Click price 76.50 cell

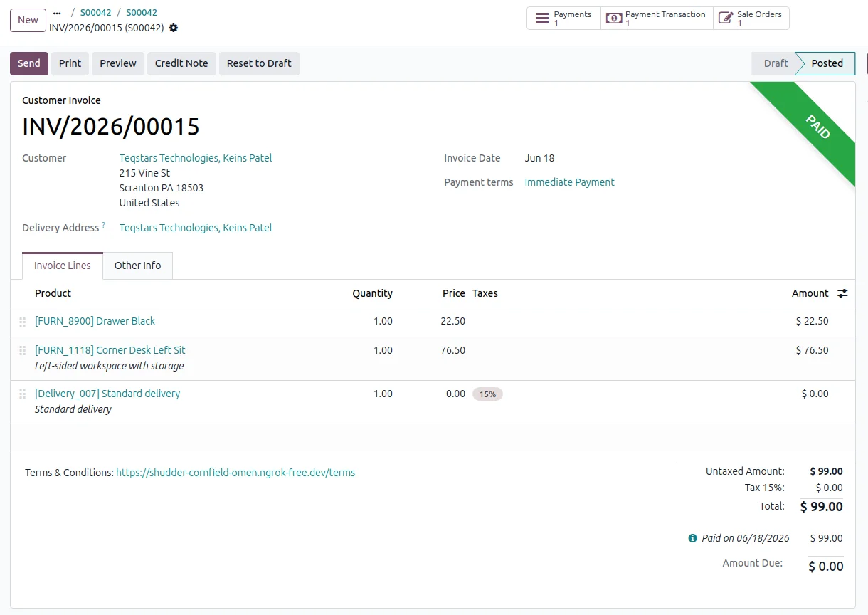452,350
